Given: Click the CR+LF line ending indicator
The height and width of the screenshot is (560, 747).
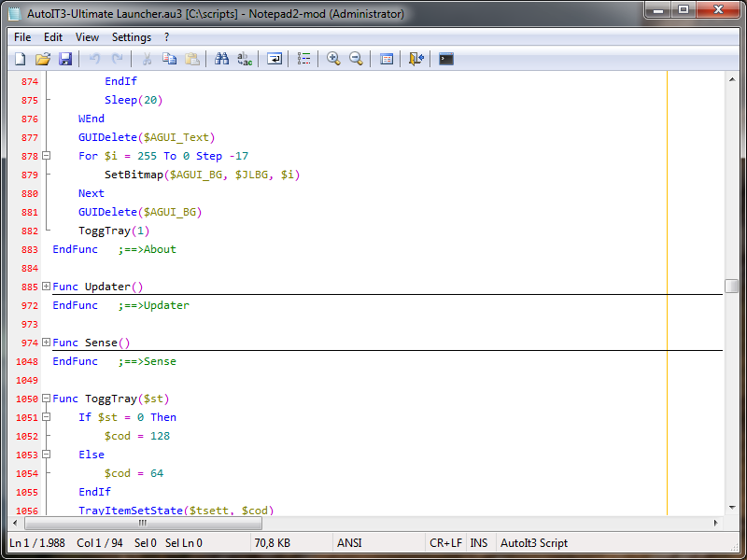Looking at the screenshot, I should coord(444,542).
